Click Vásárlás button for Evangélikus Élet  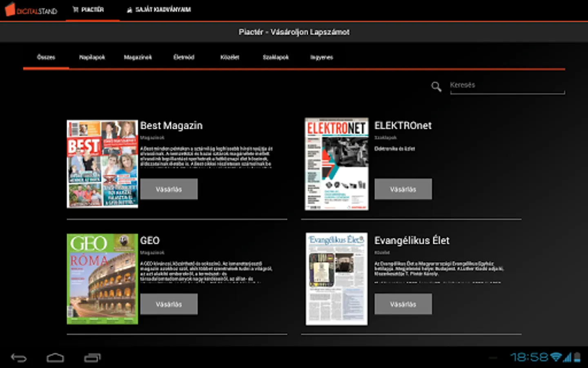(x=403, y=304)
